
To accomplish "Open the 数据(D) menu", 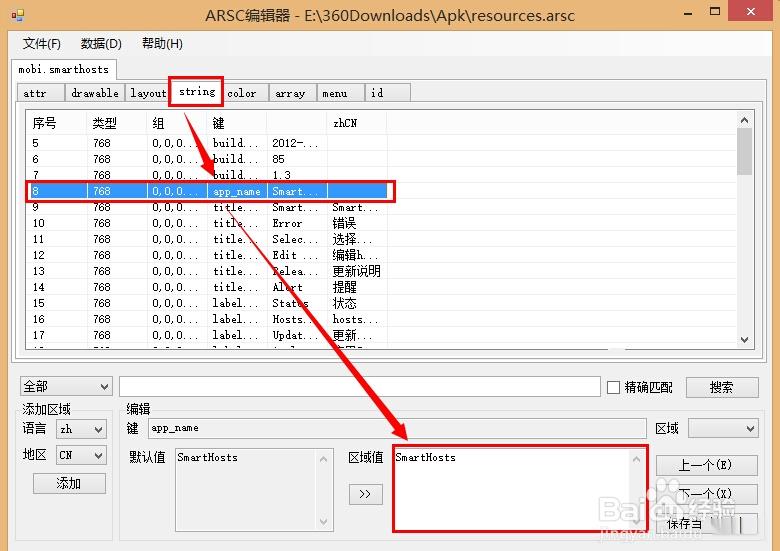I will (x=101, y=44).
